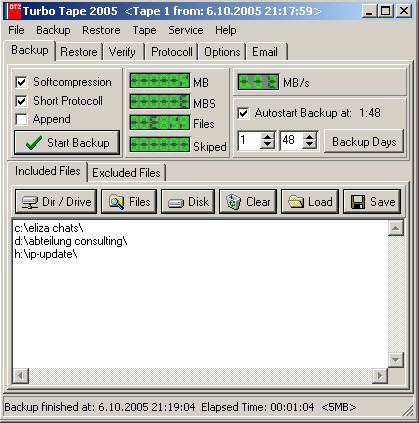Select the Disk drive icon button
This screenshot has width=419, height=423.
[176, 203]
